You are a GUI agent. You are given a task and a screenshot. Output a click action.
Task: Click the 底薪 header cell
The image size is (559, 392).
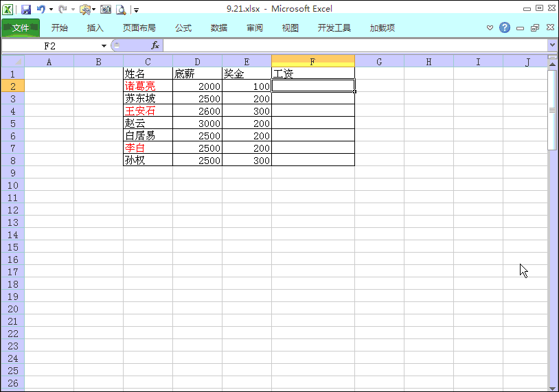[x=198, y=73]
